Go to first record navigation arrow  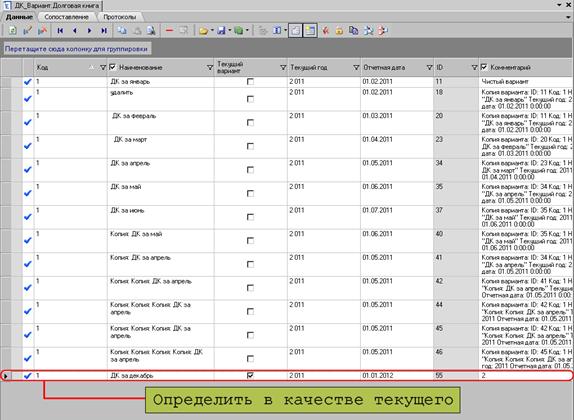[x=60, y=31]
